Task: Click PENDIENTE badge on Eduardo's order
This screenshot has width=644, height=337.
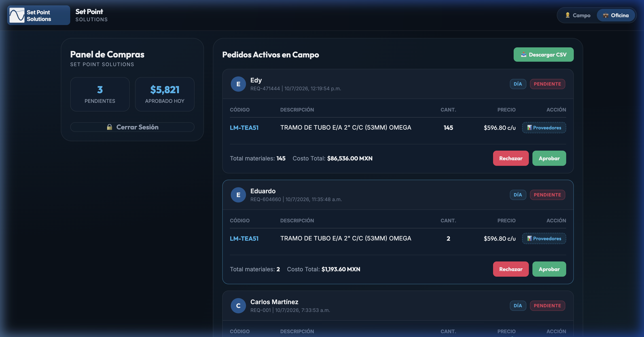Action: [547, 195]
